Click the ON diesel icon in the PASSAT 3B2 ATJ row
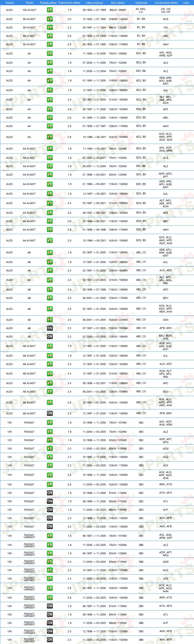Screen dimensions: 194x644 click(x=50, y=501)
